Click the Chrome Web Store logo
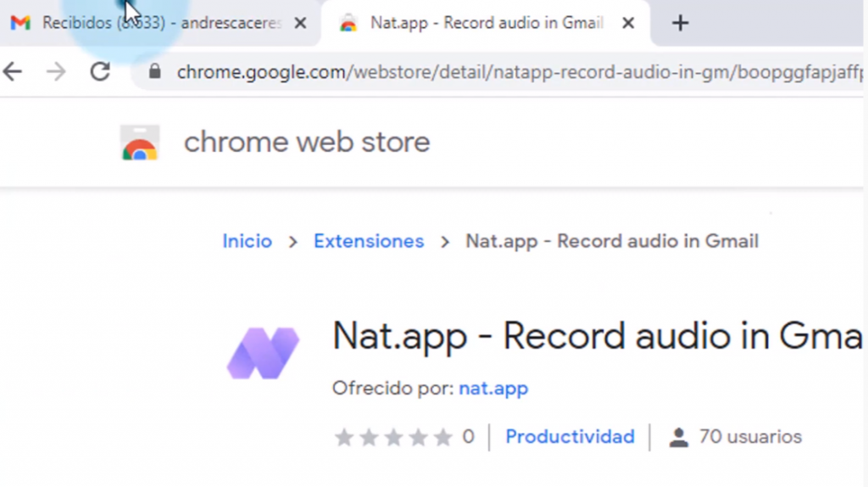The width and height of the screenshot is (868, 487). tap(140, 143)
